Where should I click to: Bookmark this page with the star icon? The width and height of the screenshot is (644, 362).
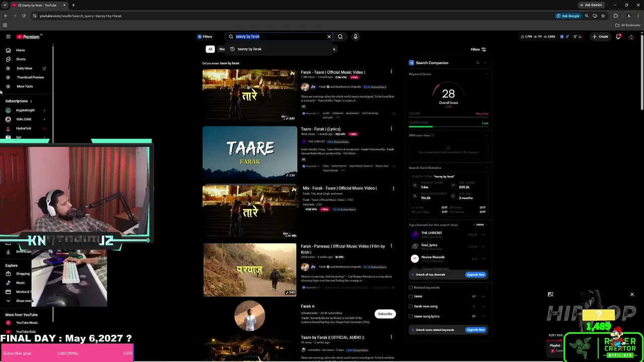click(603, 16)
